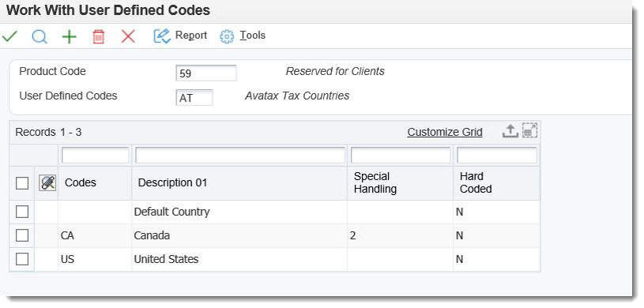Click the maximize grid icon

[x=530, y=131]
